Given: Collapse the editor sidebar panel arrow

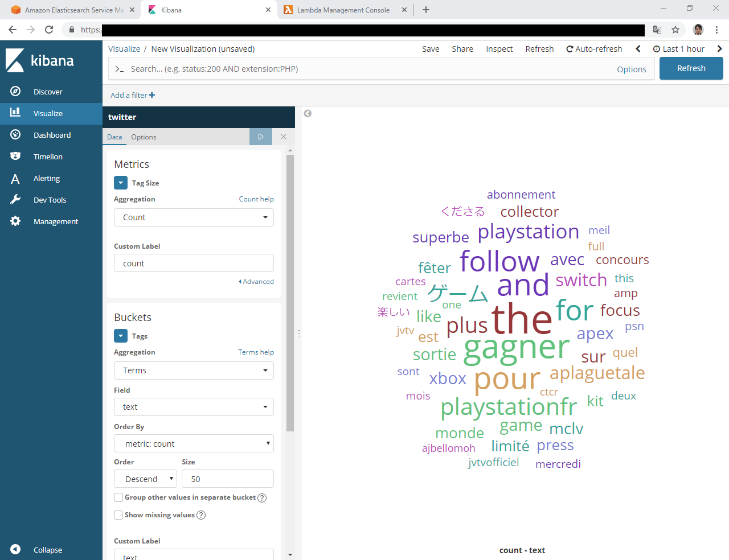Looking at the screenshot, I should point(308,113).
